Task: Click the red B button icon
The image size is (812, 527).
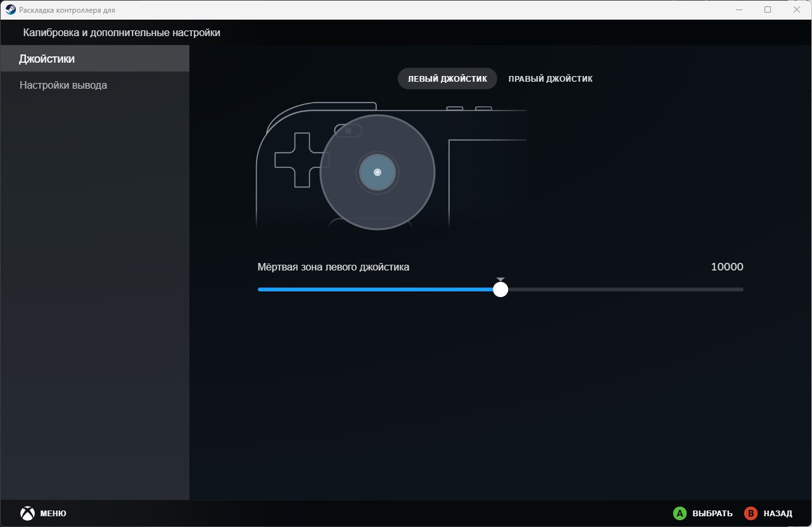Action: click(x=751, y=513)
